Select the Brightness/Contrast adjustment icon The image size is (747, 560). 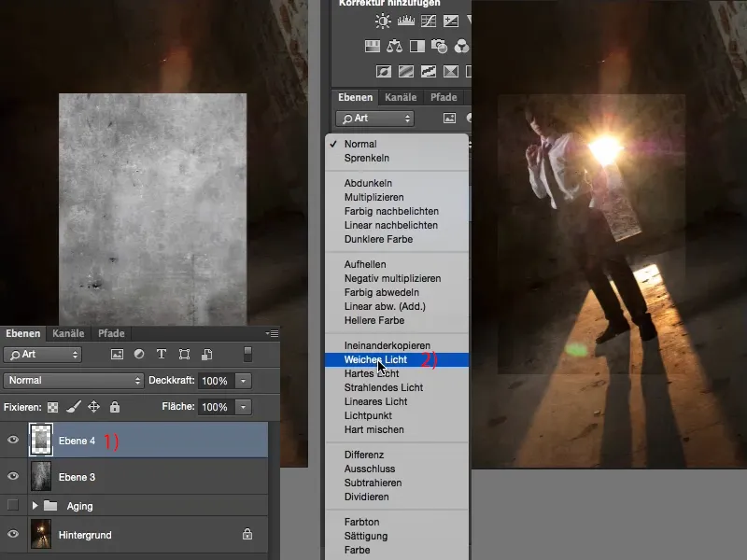tap(383, 21)
